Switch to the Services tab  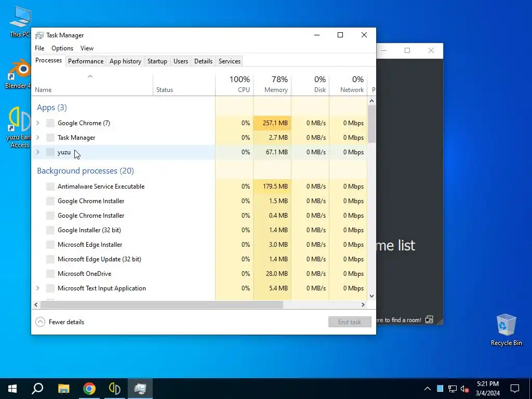click(229, 61)
